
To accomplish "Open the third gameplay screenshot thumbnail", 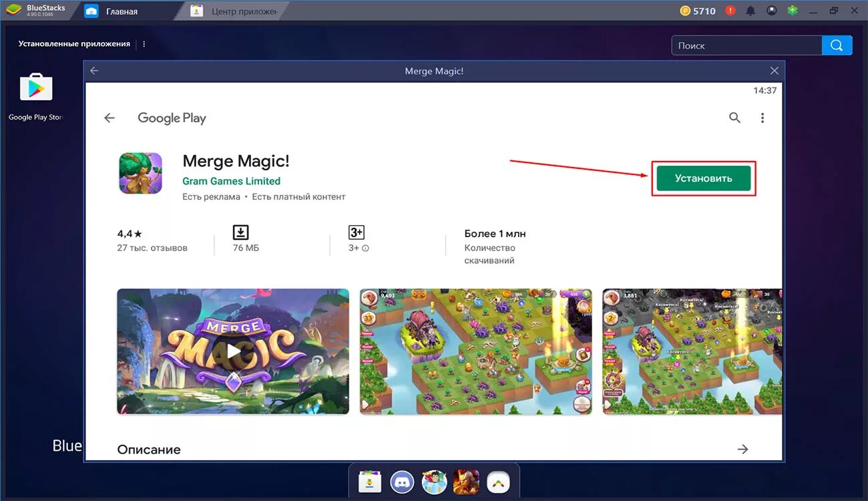I will [692, 351].
